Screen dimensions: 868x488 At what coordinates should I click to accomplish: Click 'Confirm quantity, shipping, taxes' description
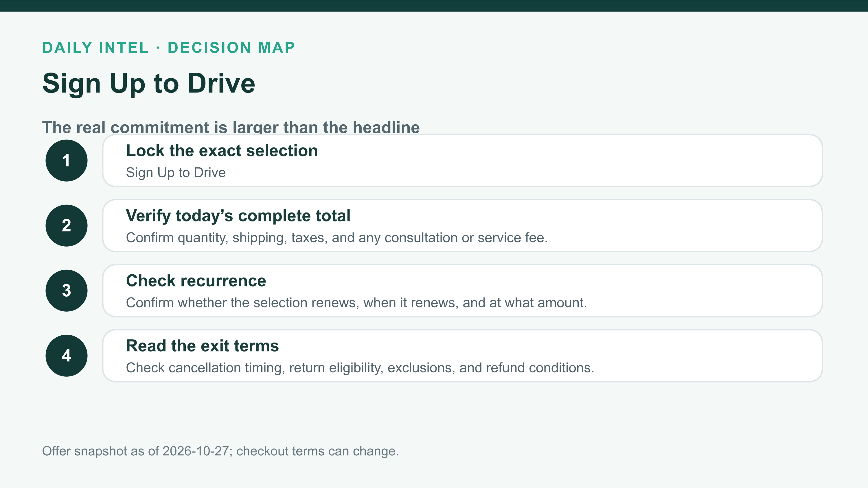(336, 238)
